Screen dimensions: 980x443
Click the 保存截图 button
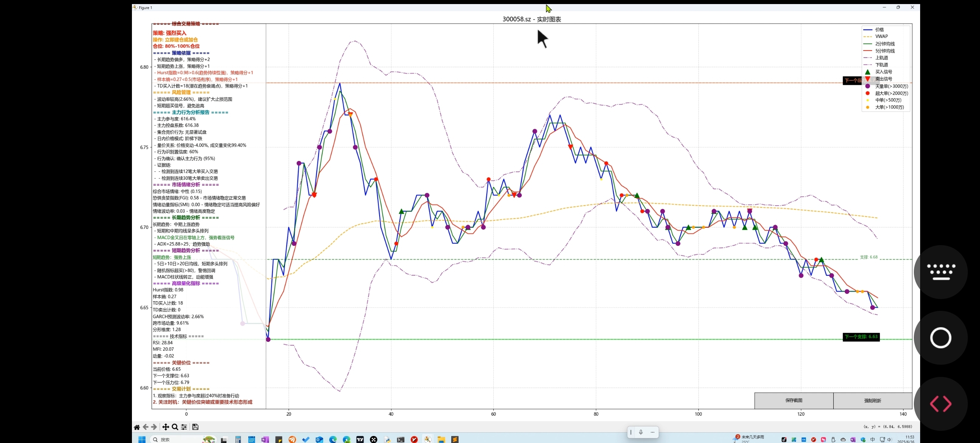pyautogui.click(x=794, y=401)
